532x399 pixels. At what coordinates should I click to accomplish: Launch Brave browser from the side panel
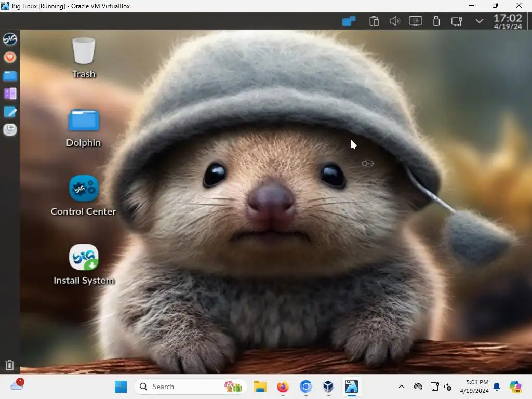(x=10, y=58)
